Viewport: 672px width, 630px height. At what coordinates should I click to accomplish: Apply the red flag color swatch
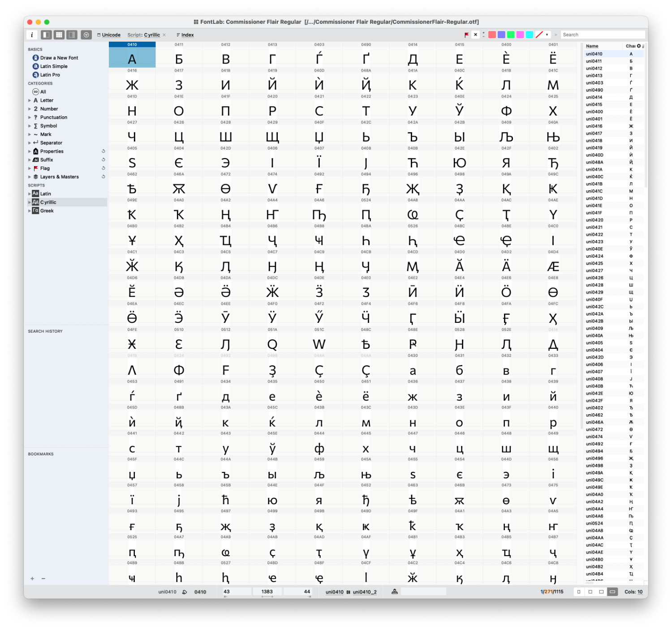click(x=492, y=34)
